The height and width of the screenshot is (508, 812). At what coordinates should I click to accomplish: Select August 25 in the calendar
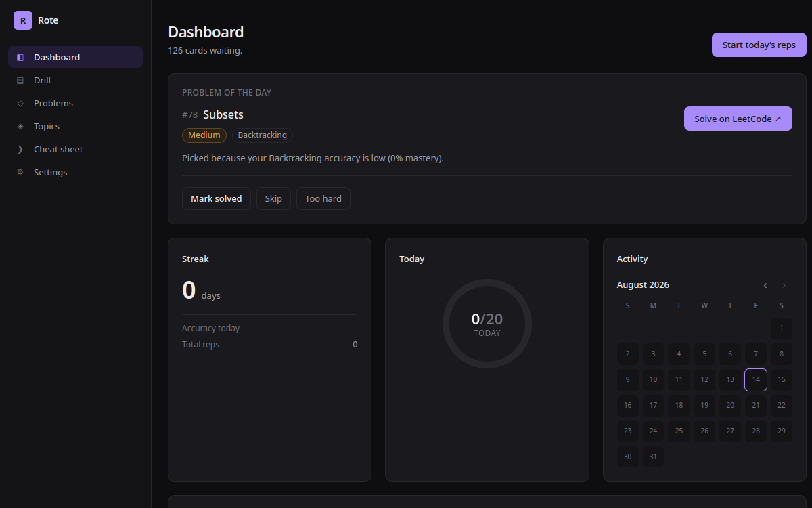pyautogui.click(x=679, y=431)
